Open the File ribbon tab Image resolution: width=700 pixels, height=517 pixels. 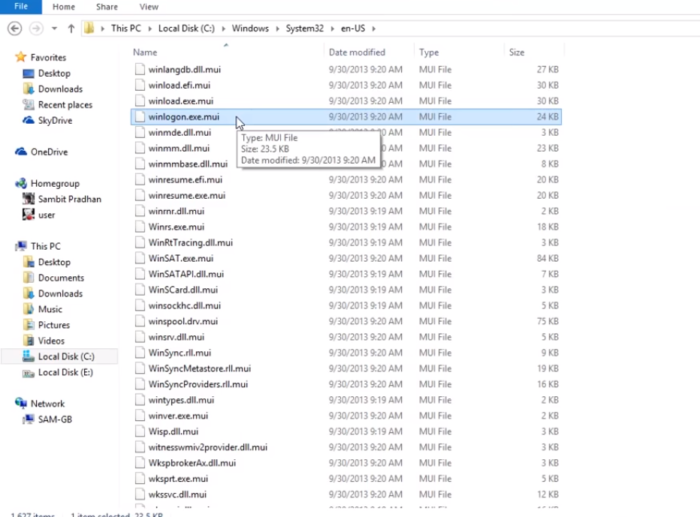[21, 6]
